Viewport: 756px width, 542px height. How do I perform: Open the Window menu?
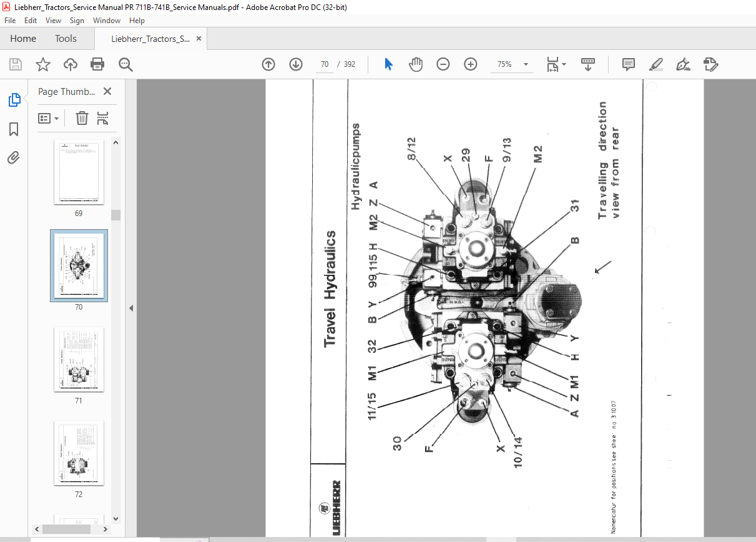tap(107, 21)
